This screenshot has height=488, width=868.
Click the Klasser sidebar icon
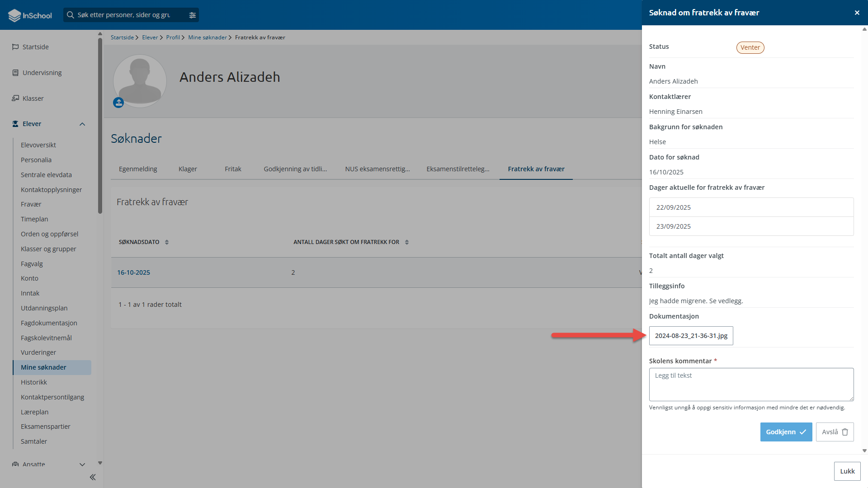(15, 99)
